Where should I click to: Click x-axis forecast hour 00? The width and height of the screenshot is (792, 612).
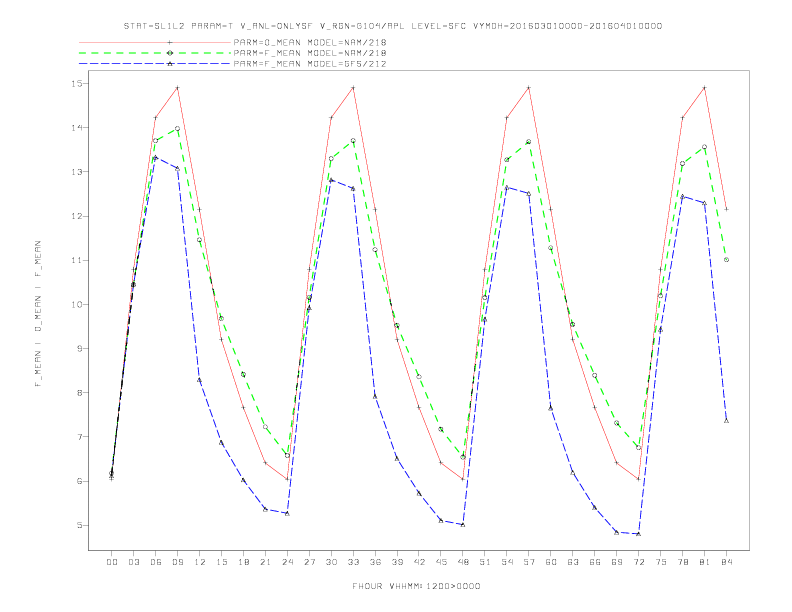112,562
